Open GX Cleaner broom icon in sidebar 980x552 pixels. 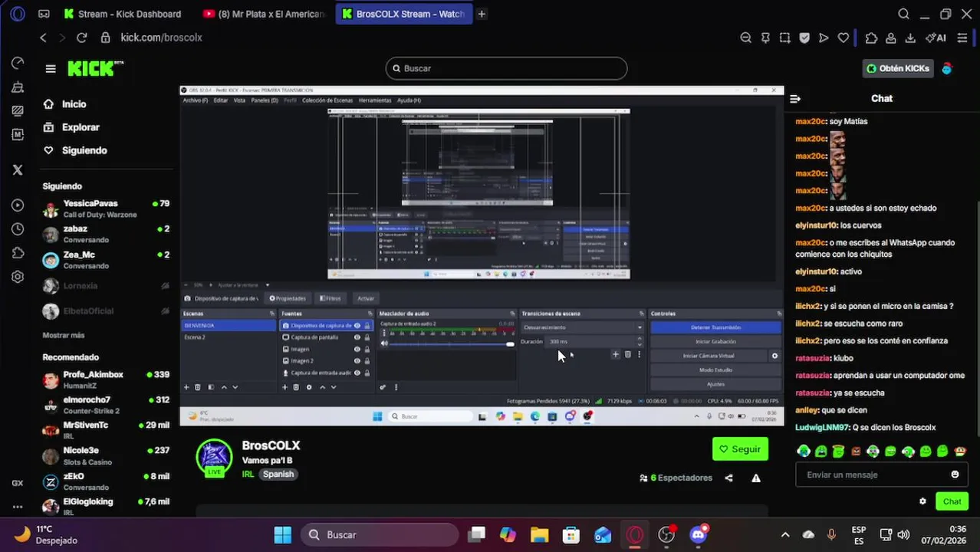click(18, 87)
